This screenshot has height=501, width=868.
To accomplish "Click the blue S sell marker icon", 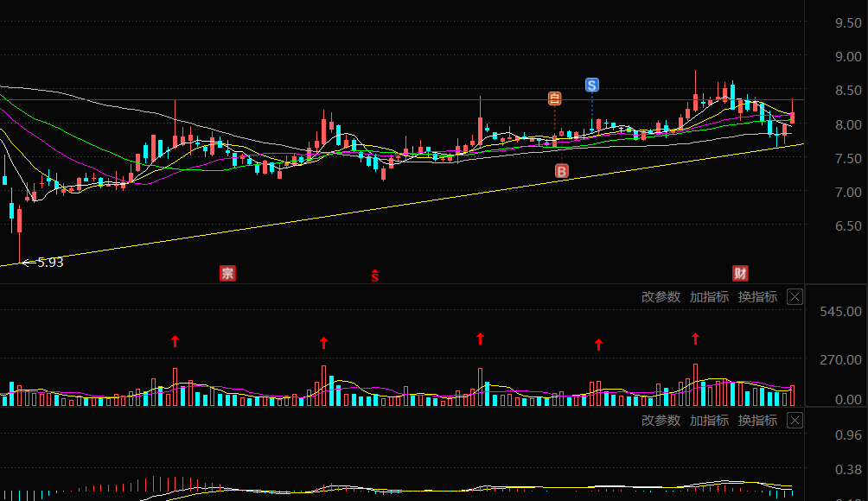I will click(591, 86).
